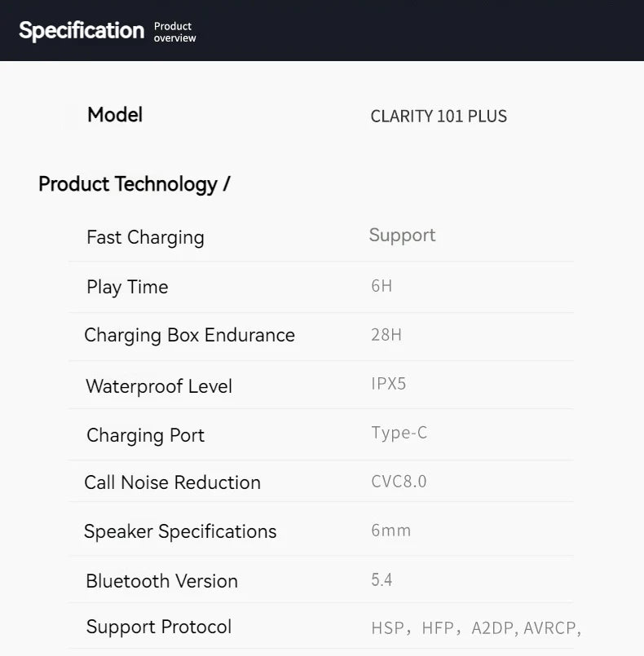This screenshot has width=644, height=656.
Task: Select the CLARITY 101 PLUS model value
Action: coord(439,117)
